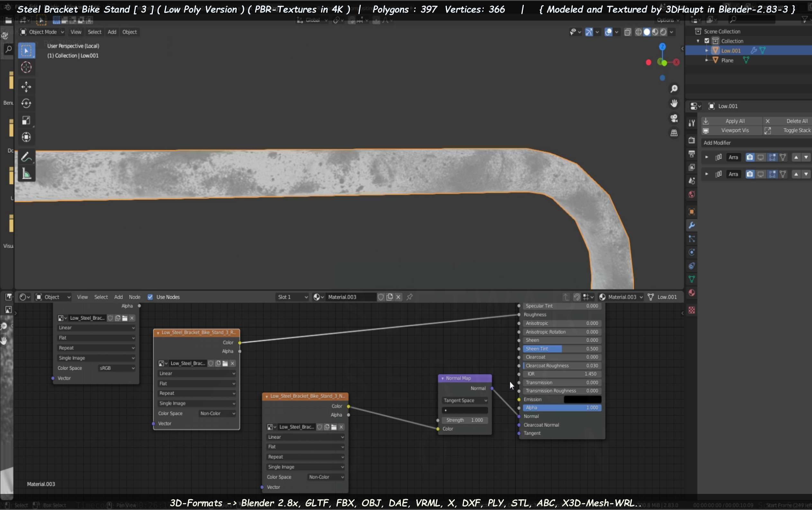This screenshot has width=812, height=510.
Task: Toggle the Collection visibility checkbox in outliner
Action: click(707, 41)
